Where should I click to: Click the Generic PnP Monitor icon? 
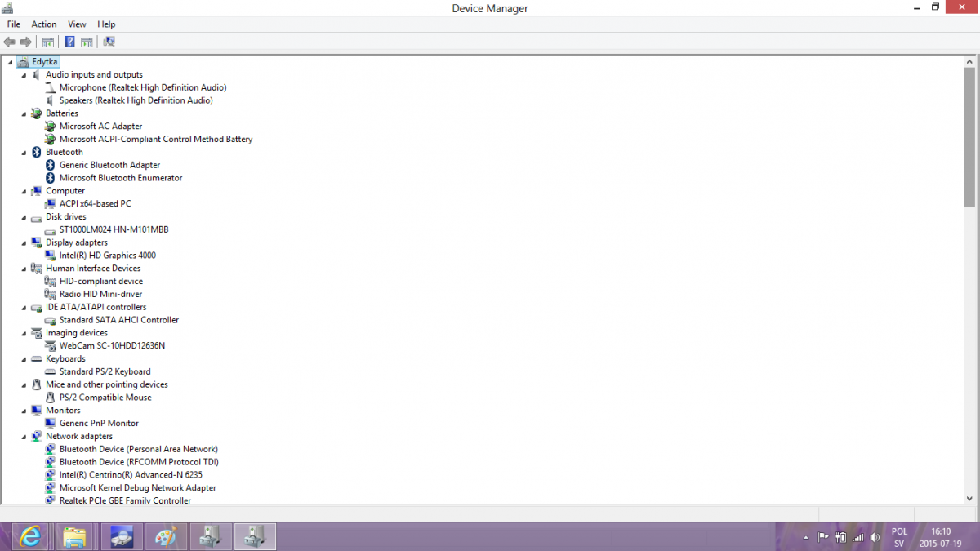pyautogui.click(x=51, y=424)
